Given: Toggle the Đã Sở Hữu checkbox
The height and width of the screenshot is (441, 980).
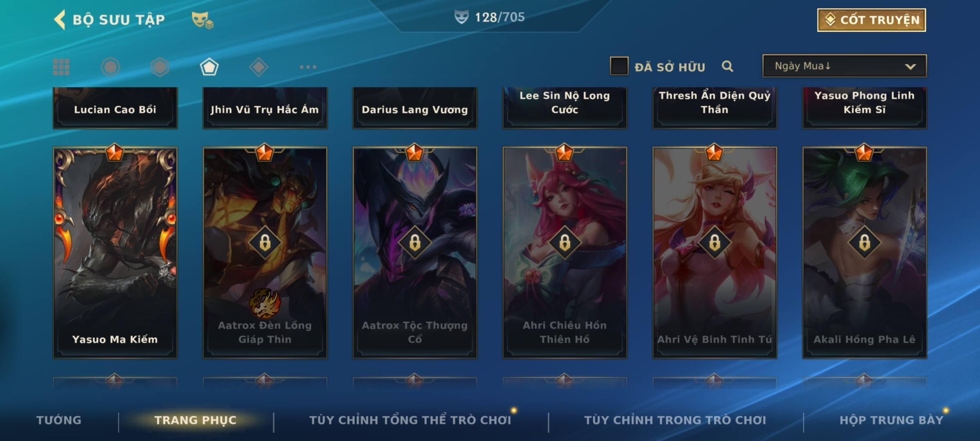Looking at the screenshot, I should click(619, 66).
